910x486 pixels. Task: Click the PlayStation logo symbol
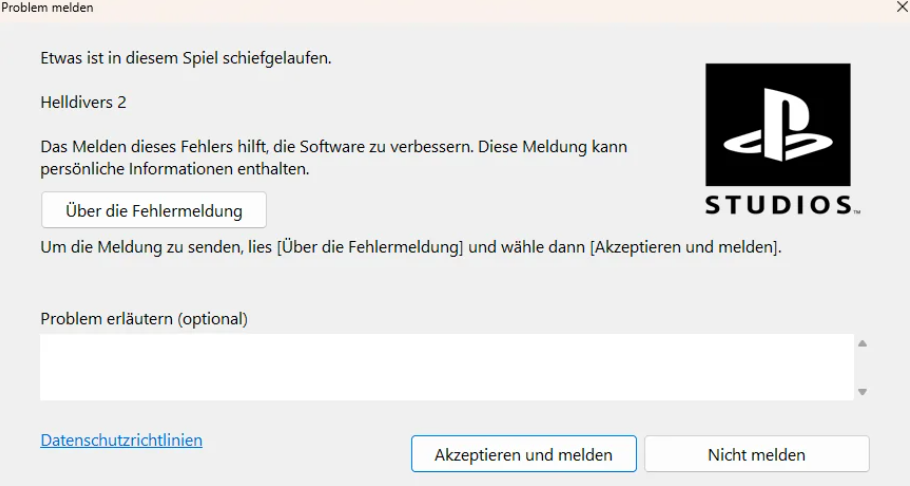(778, 124)
